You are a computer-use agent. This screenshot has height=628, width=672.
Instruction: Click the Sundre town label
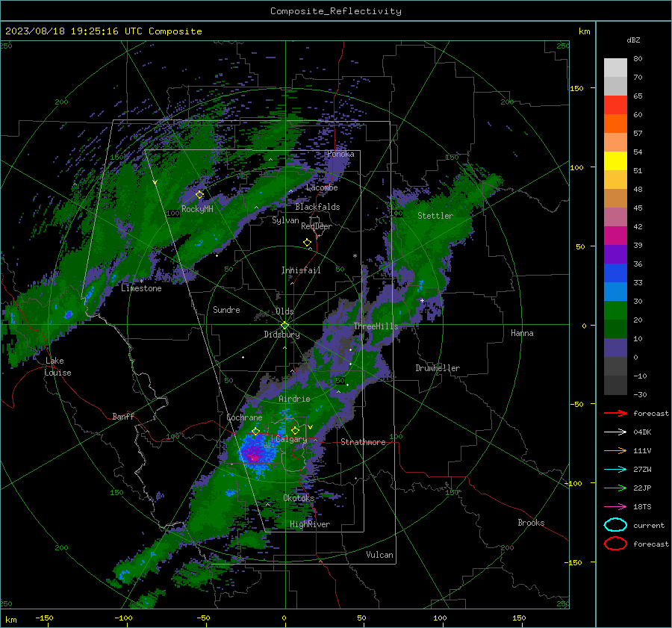pos(227,310)
